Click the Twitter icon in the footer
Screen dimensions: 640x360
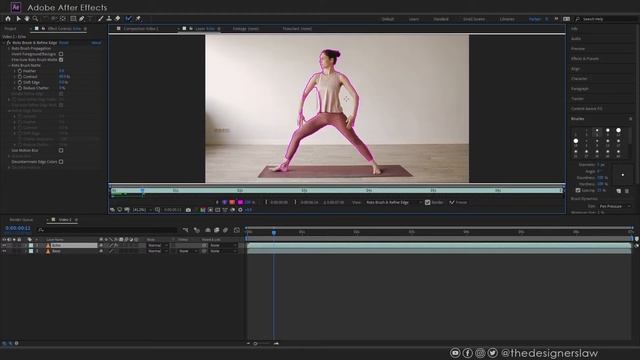pos(493,353)
